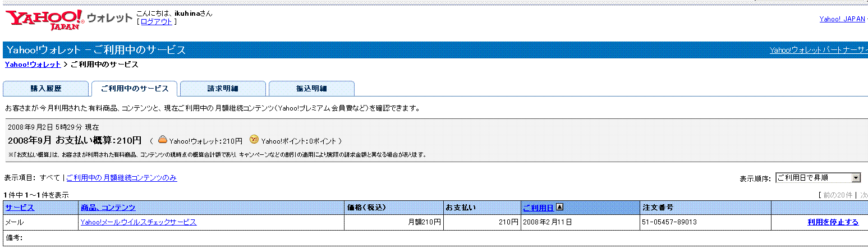This screenshot has width=868, height=248.
Task: Open the Yahoo! JAPAN link at top right
Action: (842, 19)
